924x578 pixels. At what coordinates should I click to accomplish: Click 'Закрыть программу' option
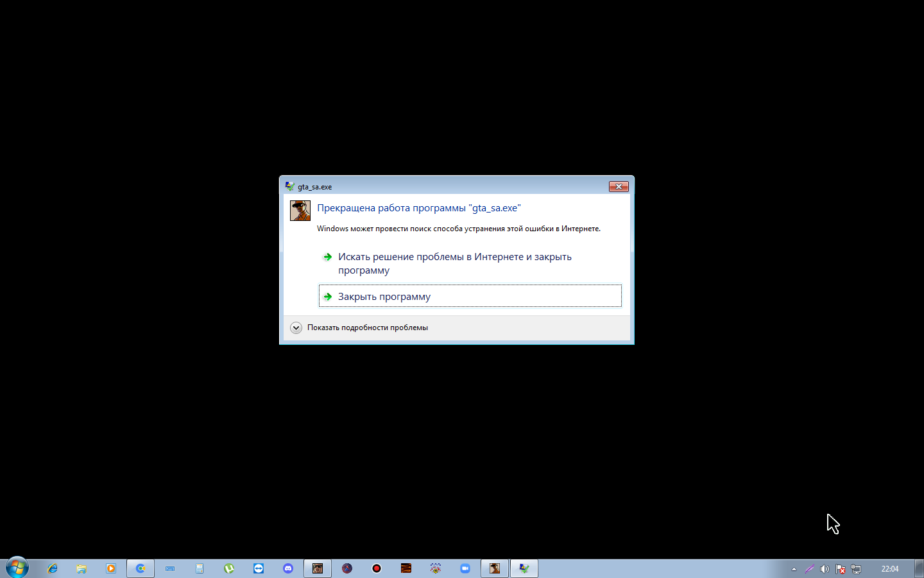click(x=470, y=296)
